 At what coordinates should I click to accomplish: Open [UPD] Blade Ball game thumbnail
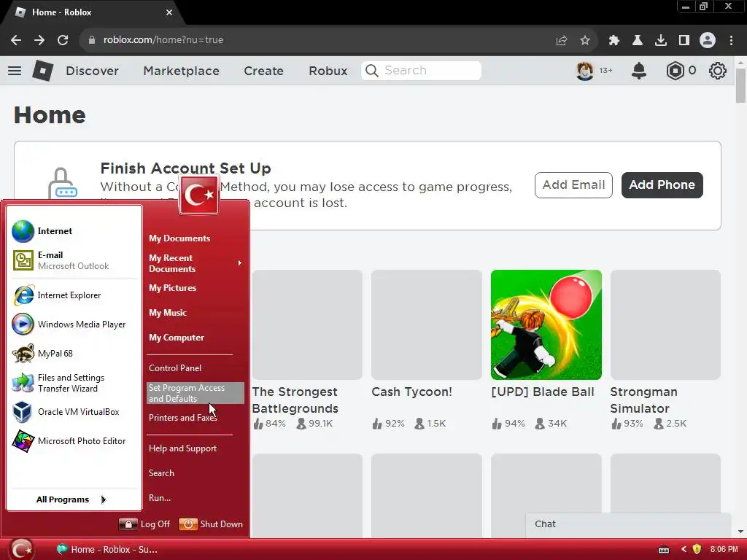(546, 324)
